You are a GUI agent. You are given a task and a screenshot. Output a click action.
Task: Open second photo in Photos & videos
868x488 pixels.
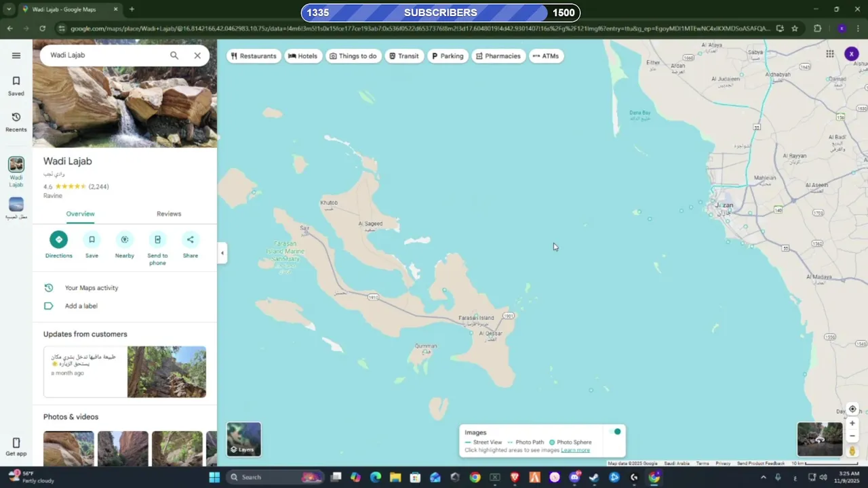123,449
